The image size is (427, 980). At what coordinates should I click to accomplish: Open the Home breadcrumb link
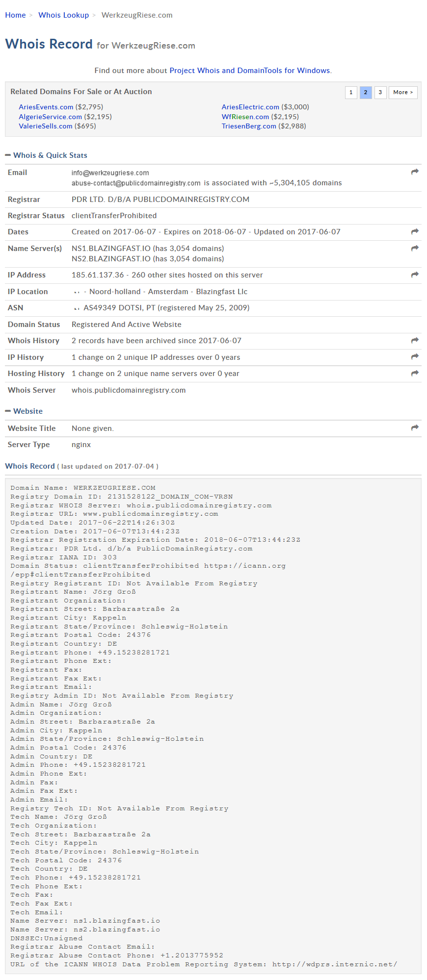coord(15,15)
